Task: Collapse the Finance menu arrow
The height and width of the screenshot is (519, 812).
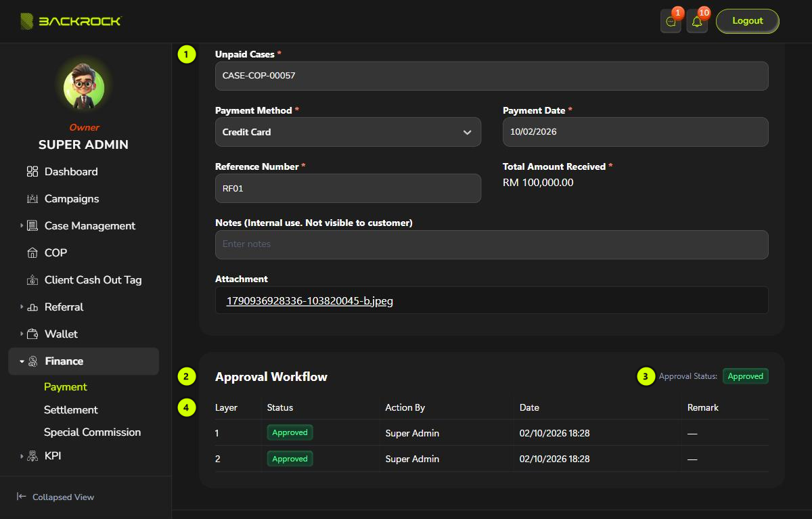Action: (22, 361)
